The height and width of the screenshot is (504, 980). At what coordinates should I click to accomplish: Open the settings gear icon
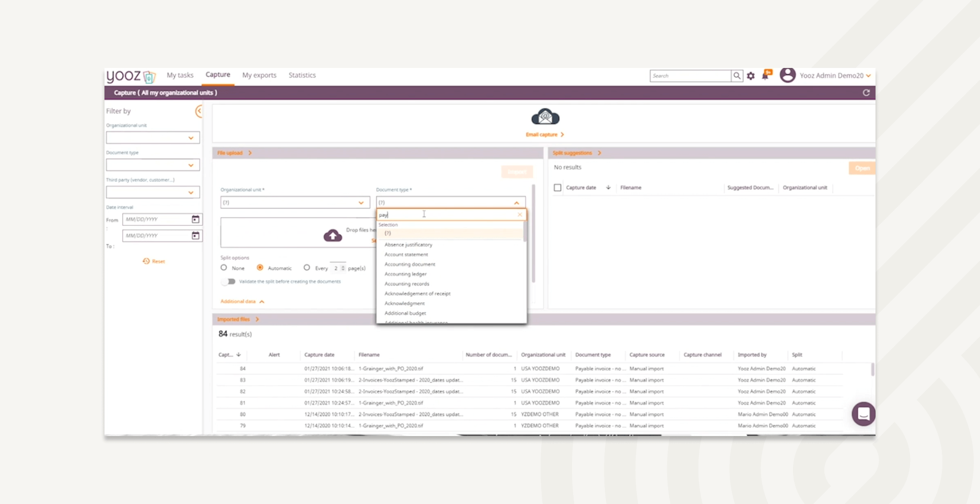(751, 76)
